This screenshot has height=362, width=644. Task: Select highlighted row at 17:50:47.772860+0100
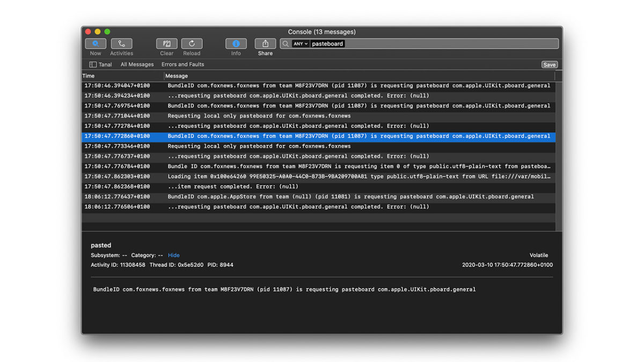pos(319,136)
